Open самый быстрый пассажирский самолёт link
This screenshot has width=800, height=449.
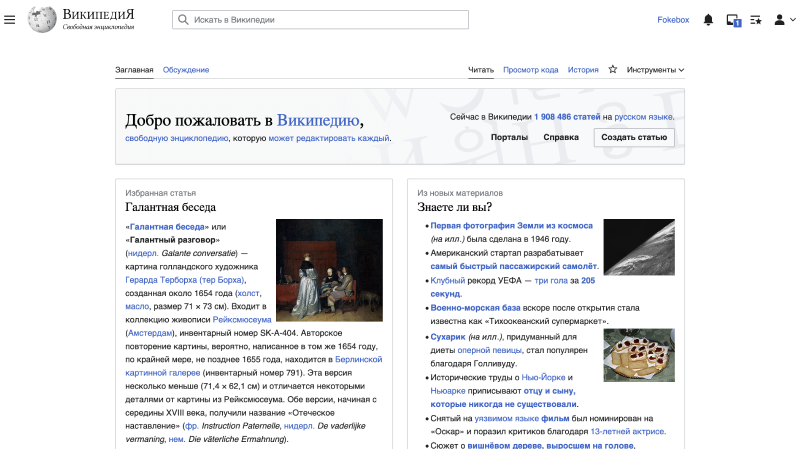pyautogui.click(x=513, y=266)
